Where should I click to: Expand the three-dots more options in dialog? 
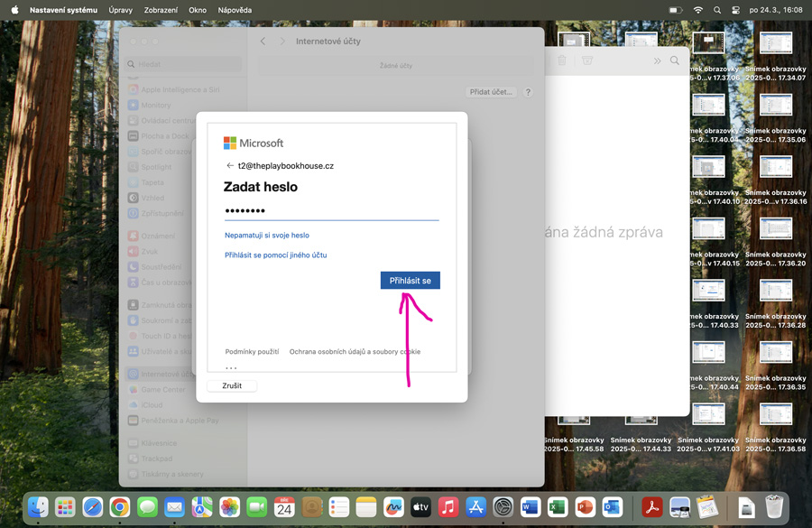(x=231, y=367)
